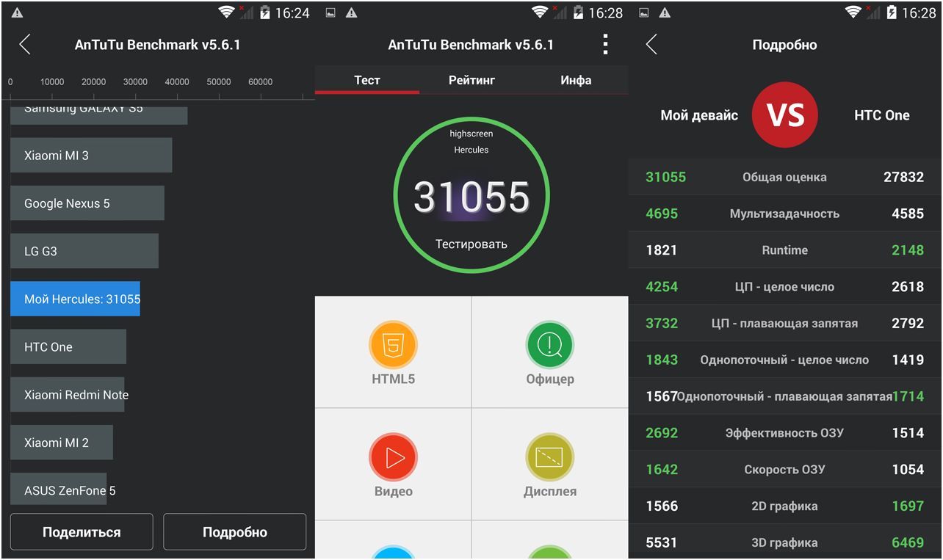943x560 pixels.
Task: Open the Инфа tab
Action: point(576,80)
